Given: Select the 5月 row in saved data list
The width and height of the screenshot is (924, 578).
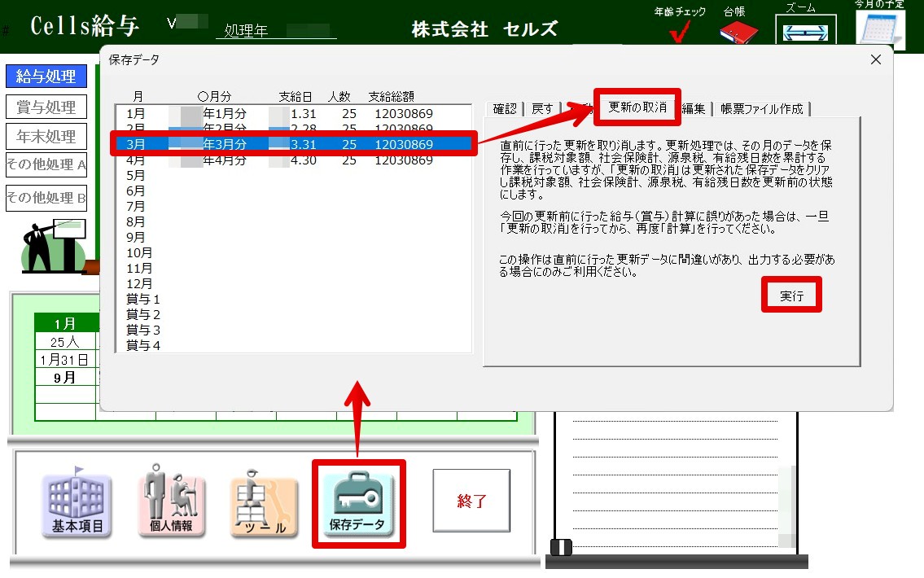Looking at the screenshot, I should tap(293, 176).
